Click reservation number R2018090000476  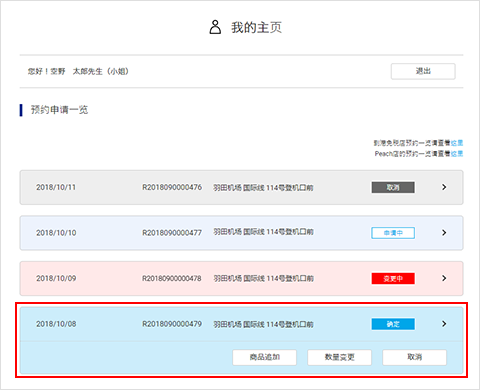172,187
